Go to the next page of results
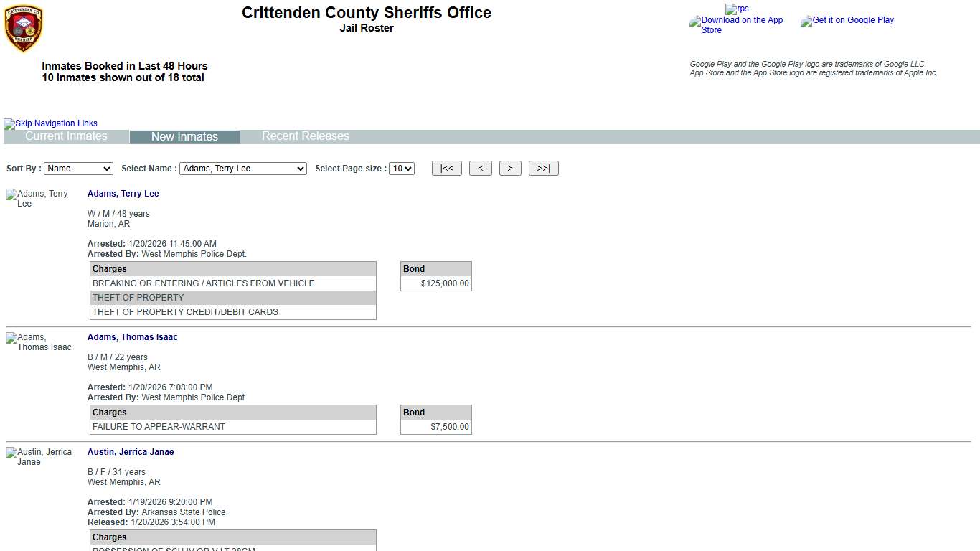The image size is (980, 551). [x=509, y=169]
